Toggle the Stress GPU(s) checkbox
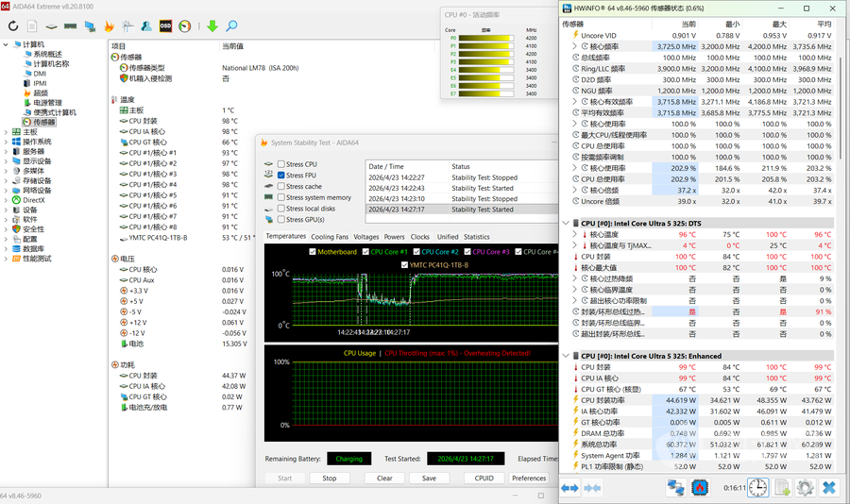This screenshot has height=504, width=850. pos(281,220)
